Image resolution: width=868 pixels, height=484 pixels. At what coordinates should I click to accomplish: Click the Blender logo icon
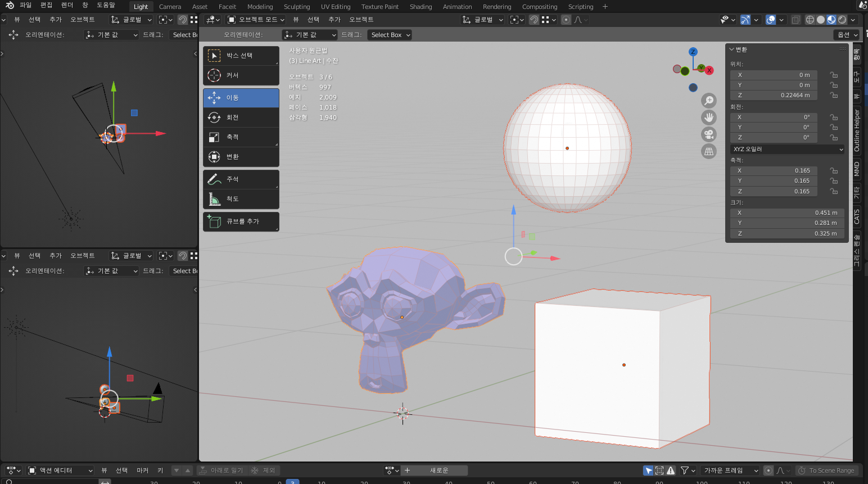[x=10, y=6]
